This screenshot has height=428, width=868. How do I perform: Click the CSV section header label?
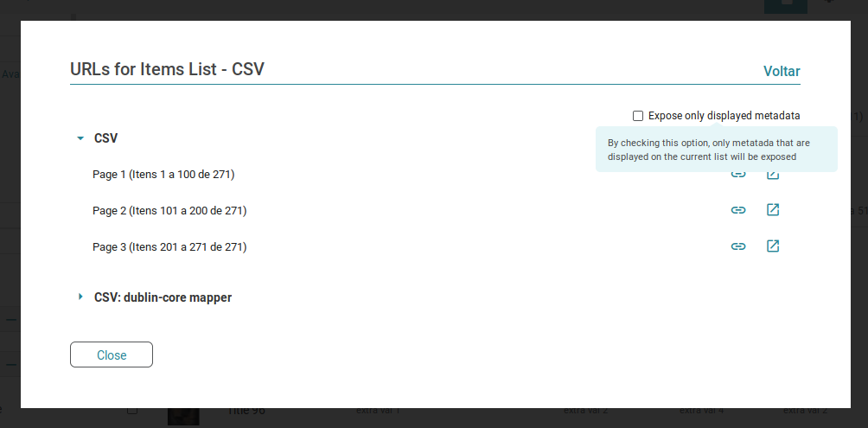(x=105, y=138)
